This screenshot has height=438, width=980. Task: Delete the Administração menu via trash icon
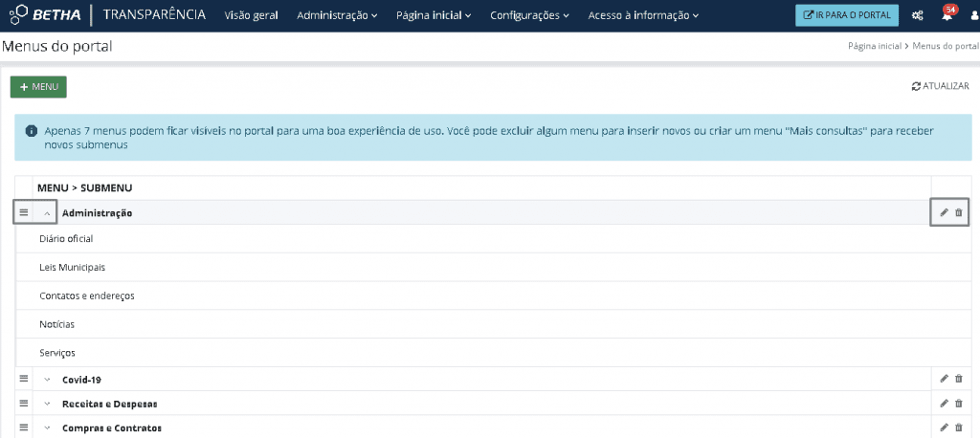959,212
